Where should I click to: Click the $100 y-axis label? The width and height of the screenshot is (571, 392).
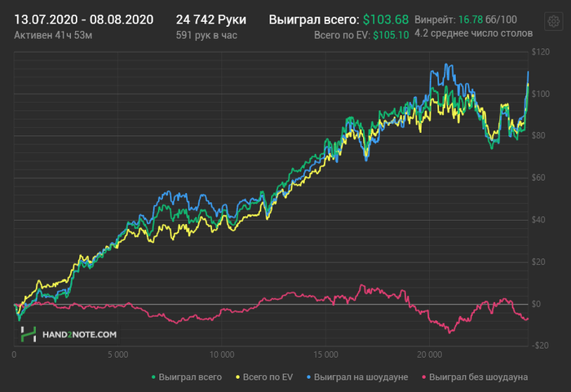click(540, 94)
